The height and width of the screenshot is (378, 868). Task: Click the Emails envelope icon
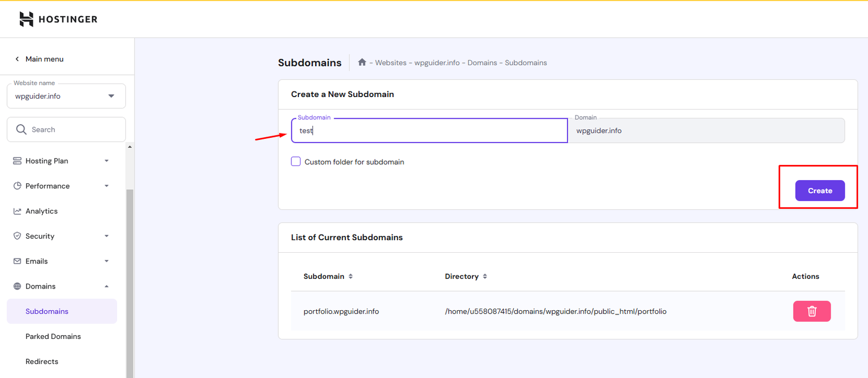[17, 261]
